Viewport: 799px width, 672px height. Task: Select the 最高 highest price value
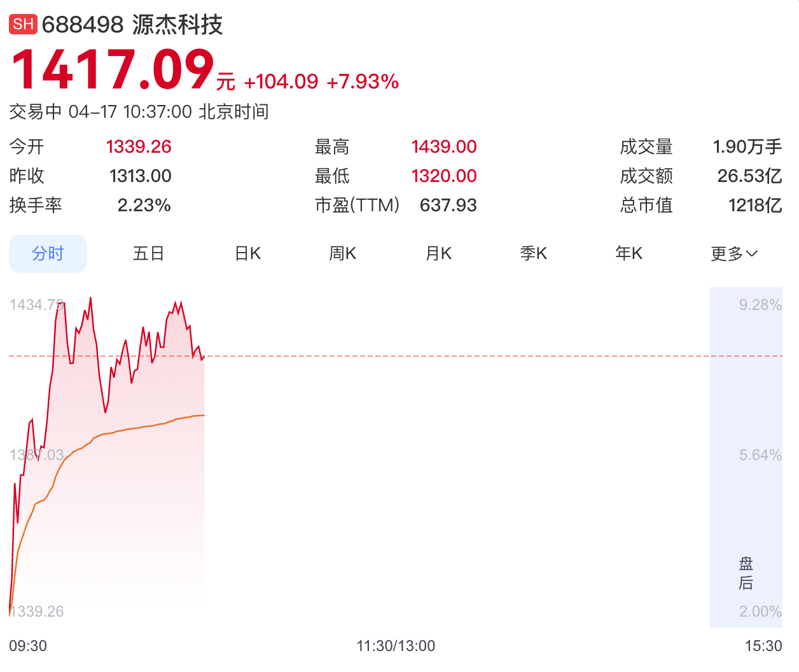point(444,146)
